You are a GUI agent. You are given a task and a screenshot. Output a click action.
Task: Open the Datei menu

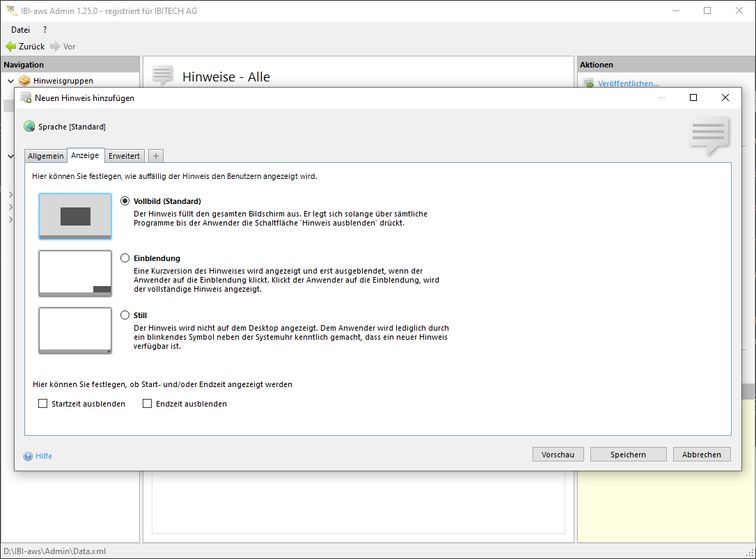coord(21,30)
